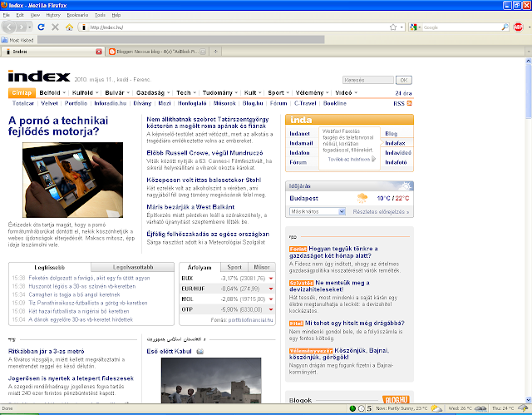Click the Kabul storm photo thumbnail
532x415 pixels.
click(211, 380)
